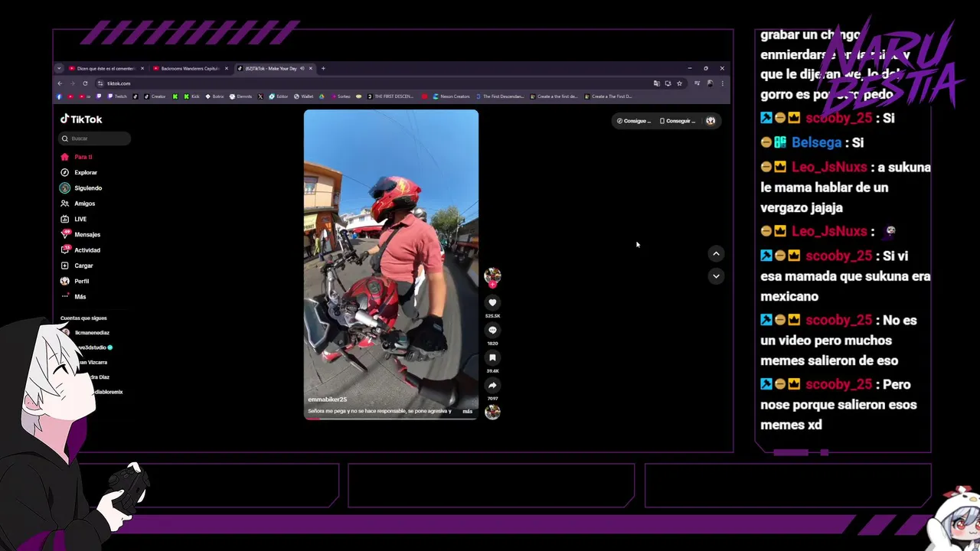980x551 pixels.
Task: Open the media controls icon
Action: coord(697,83)
